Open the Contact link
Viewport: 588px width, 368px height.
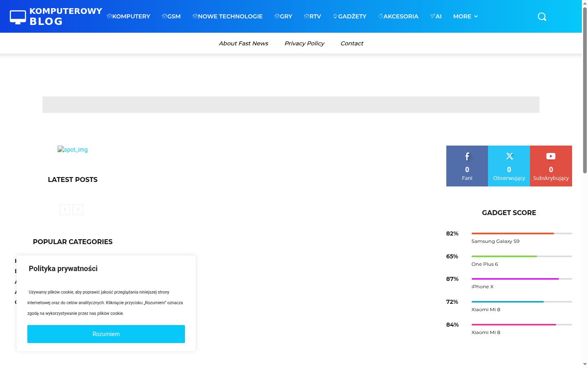coord(352,43)
